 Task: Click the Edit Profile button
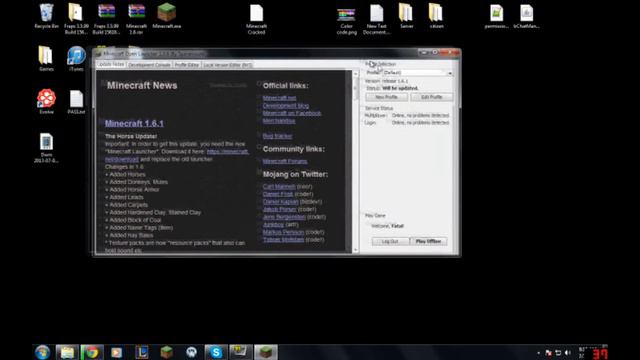point(431,97)
